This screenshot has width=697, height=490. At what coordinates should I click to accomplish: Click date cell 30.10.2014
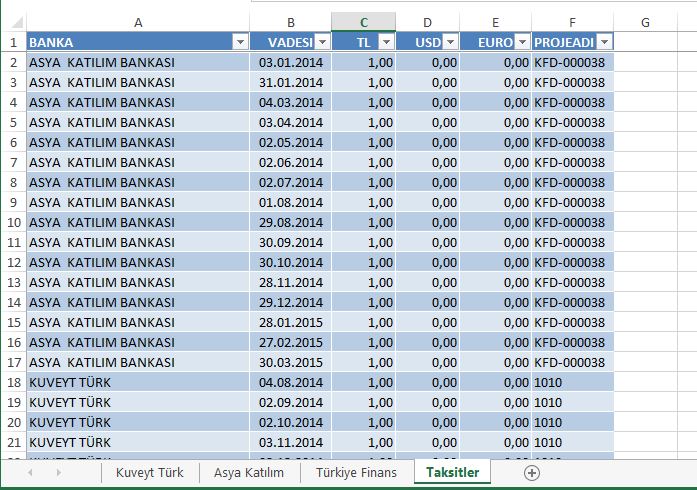[291, 262]
